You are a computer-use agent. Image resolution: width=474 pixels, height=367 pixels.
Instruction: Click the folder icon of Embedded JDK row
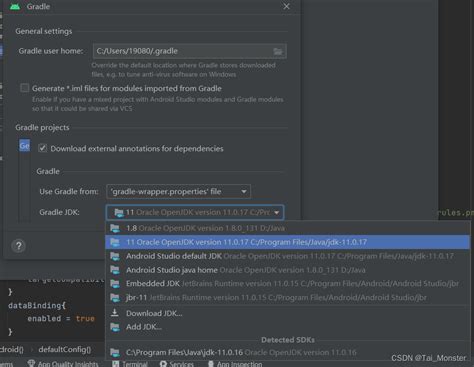coord(115,284)
